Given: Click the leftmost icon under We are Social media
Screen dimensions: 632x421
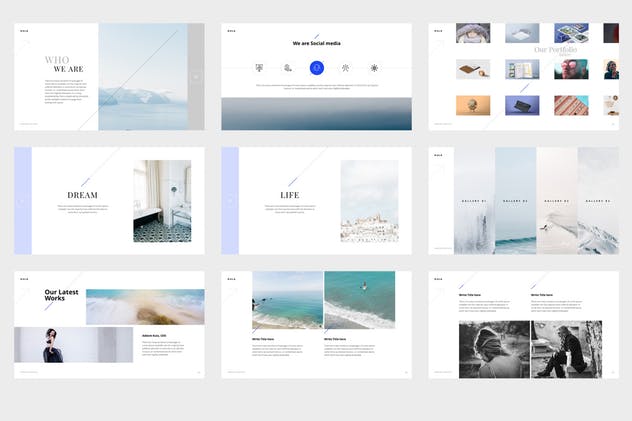Looking at the screenshot, I should [260, 68].
